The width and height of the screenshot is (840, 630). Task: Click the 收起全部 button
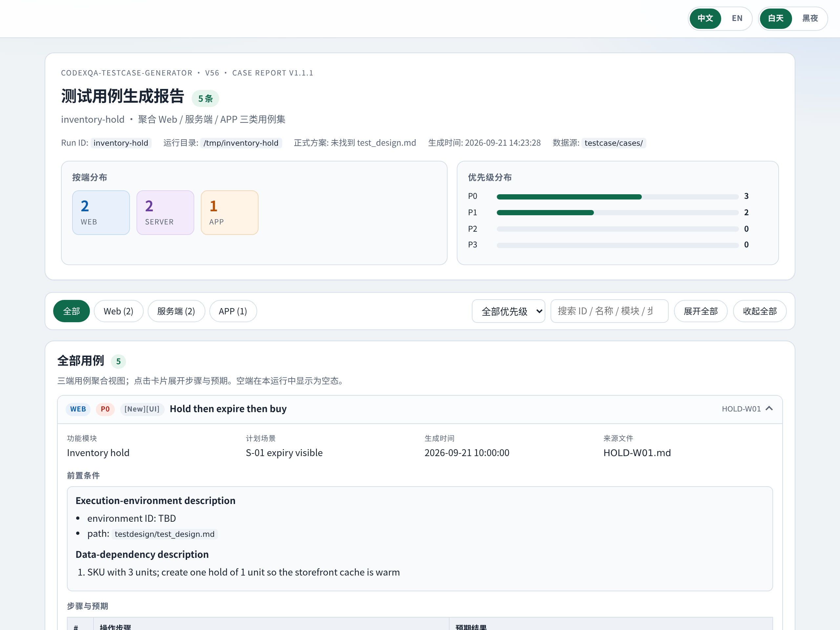[760, 311]
